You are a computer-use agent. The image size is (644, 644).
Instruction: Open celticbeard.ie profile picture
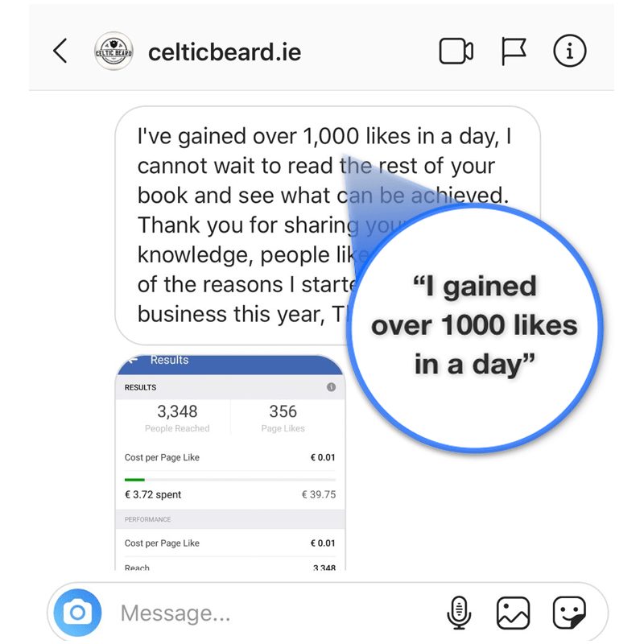(x=114, y=51)
